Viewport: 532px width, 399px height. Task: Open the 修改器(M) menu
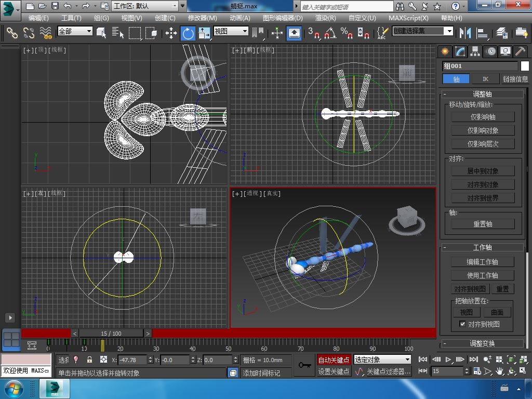click(202, 18)
